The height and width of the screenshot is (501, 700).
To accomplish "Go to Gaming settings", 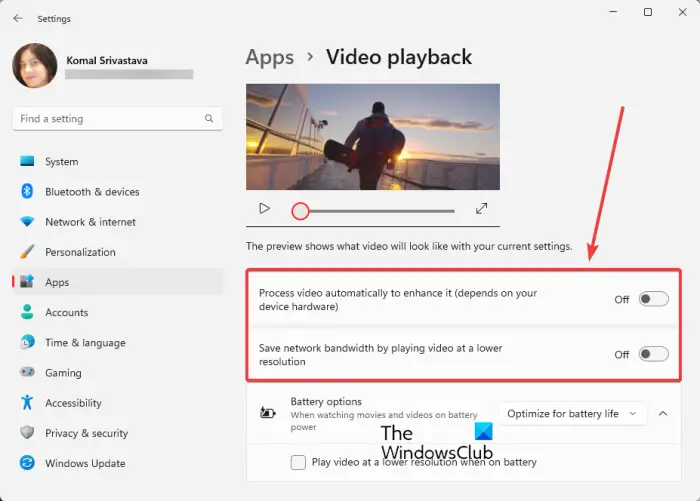I will click(x=118, y=372).
